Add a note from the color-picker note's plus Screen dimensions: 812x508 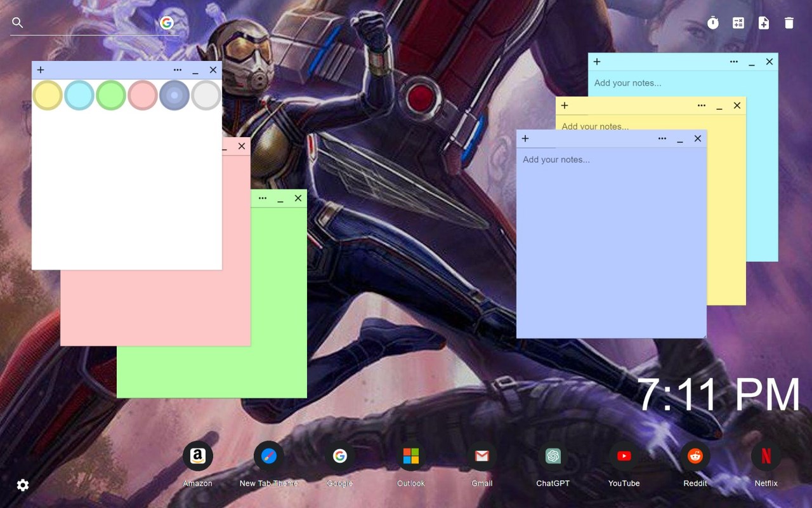coord(41,70)
